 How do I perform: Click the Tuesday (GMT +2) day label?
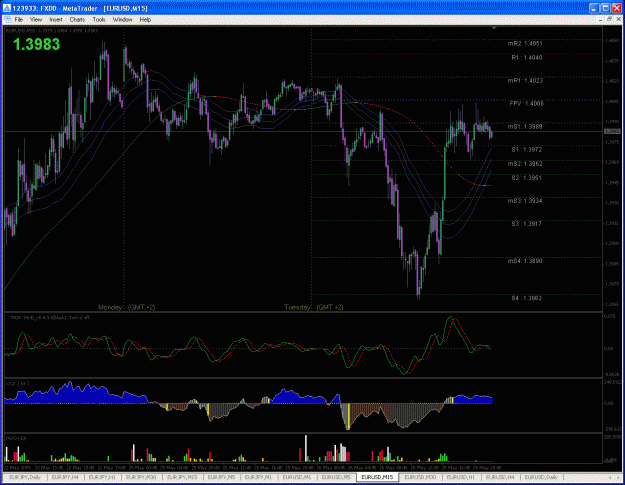pos(314,307)
